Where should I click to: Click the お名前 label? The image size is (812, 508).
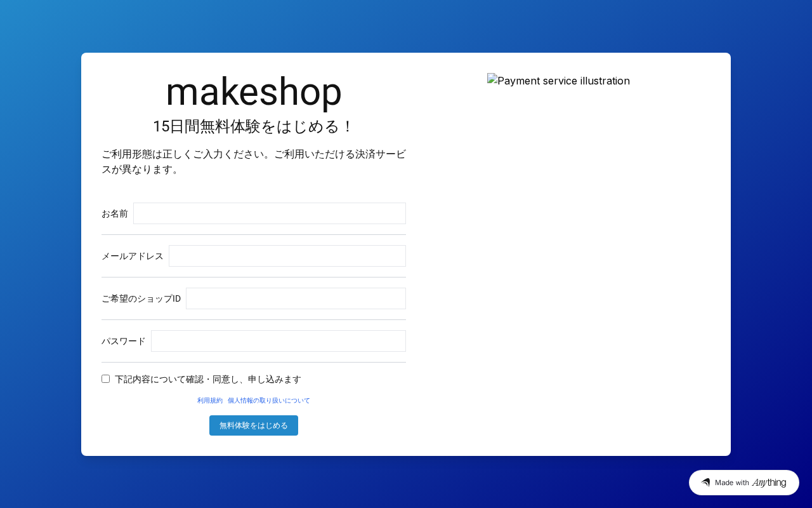pyautogui.click(x=115, y=213)
